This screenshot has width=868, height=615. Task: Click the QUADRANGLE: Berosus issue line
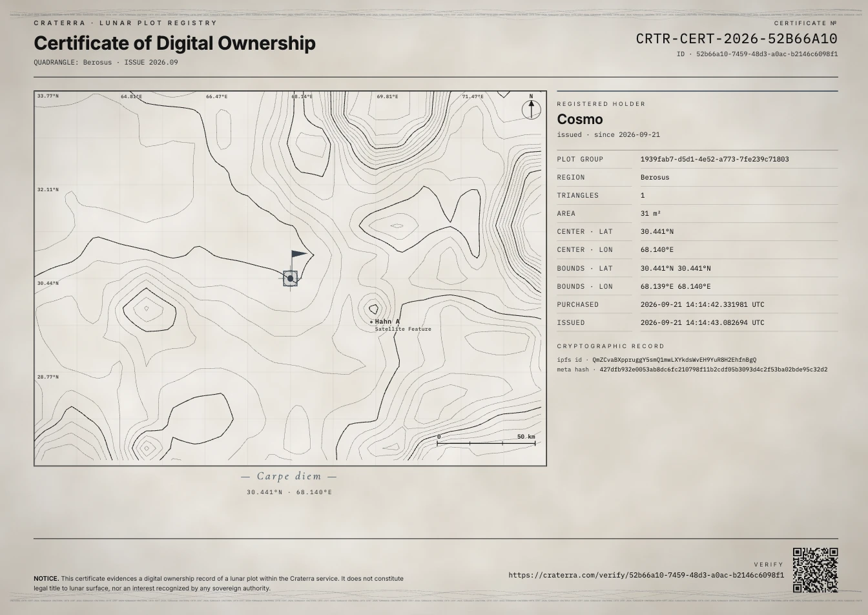tap(106, 63)
